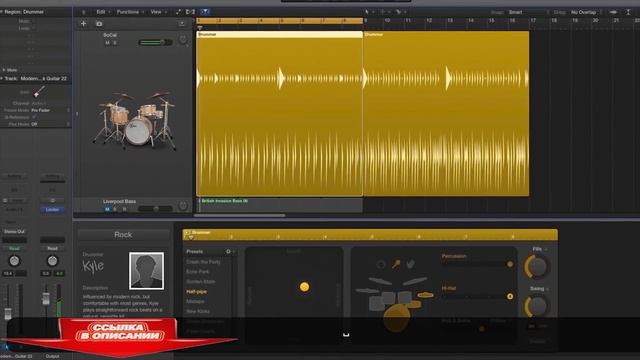640x360 pixels.
Task: Click the guitar track icon in inspector
Action: 39,92
